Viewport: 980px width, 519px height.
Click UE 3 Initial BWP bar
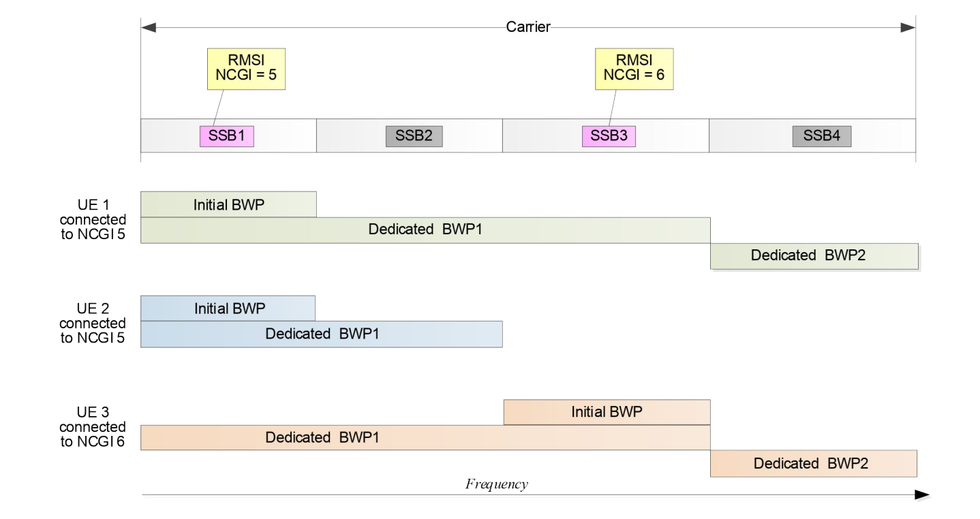(607, 412)
